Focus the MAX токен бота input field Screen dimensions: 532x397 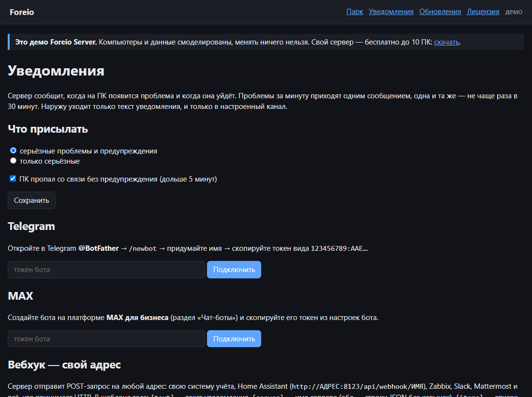106,338
